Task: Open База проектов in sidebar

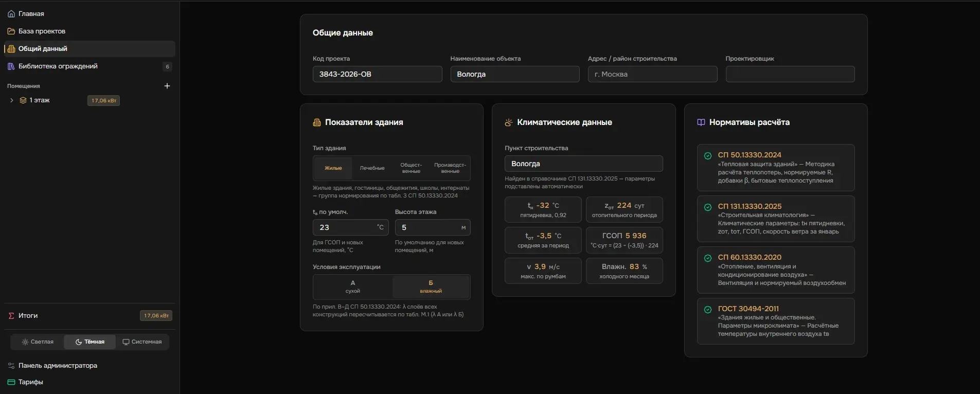Action: 90,31
